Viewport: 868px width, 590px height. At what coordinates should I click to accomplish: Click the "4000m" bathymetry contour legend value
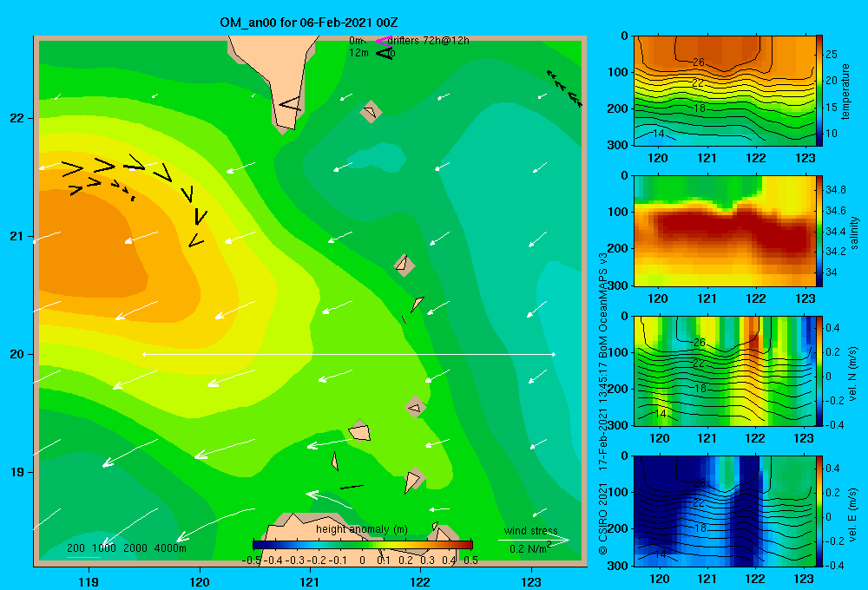[x=170, y=548]
